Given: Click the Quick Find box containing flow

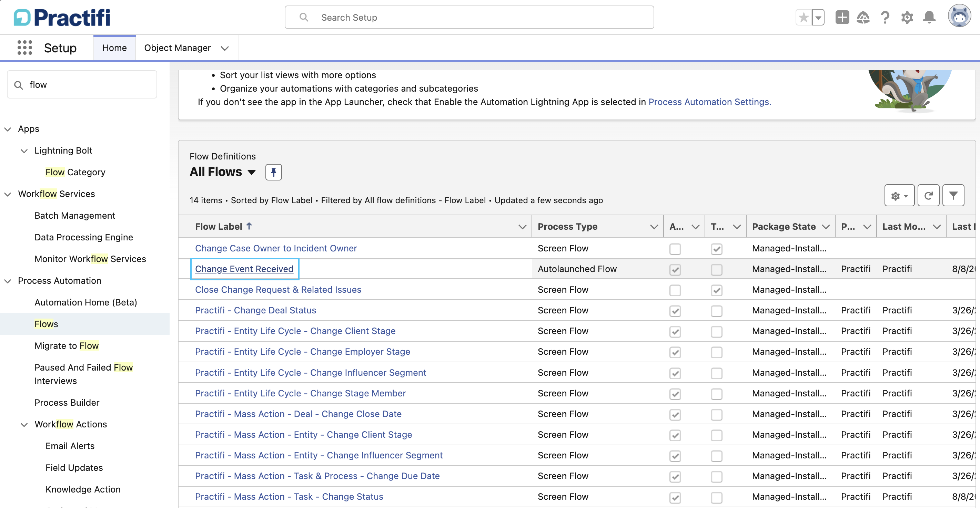Looking at the screenshot, I should [x=82, y=84].
